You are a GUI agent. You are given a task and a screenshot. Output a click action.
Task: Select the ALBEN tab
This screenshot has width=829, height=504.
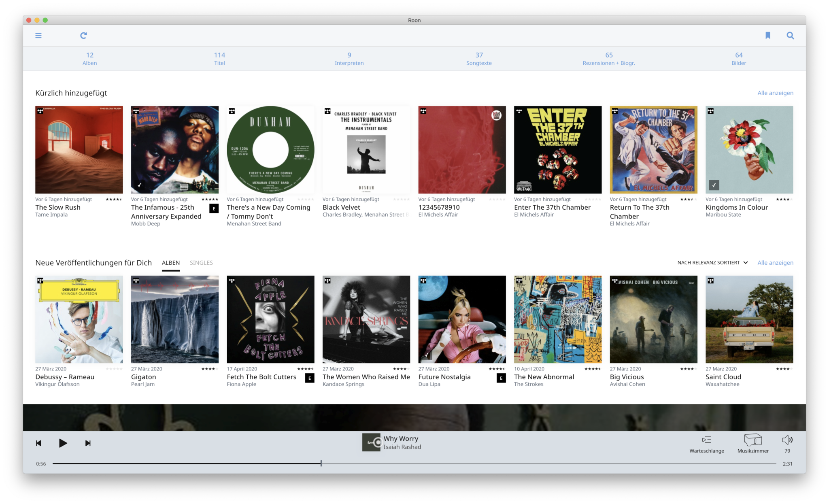coord(171,262)
